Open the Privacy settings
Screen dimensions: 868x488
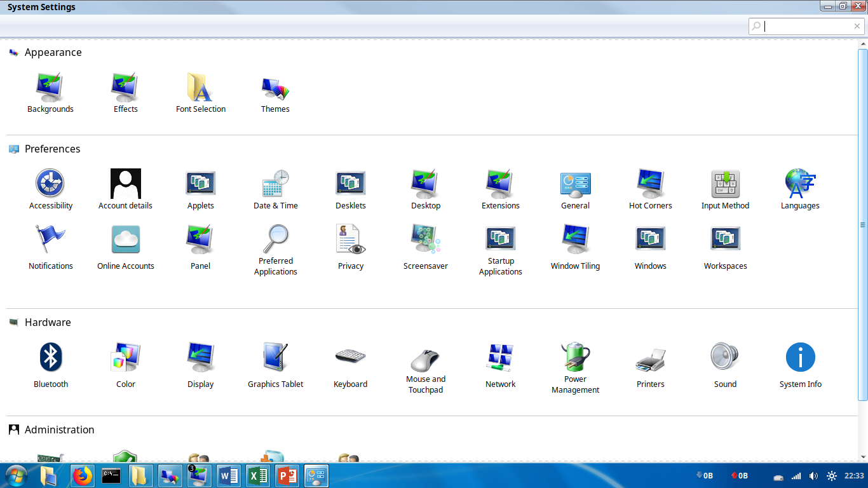pyautogui.click(x=351, y=249)
